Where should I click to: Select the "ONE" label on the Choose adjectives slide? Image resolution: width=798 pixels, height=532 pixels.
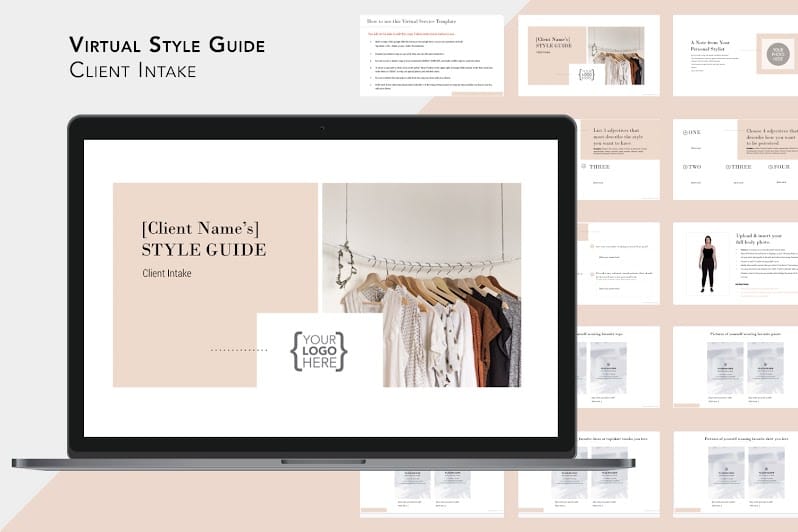pyautogui.click(x=692, y=132)
